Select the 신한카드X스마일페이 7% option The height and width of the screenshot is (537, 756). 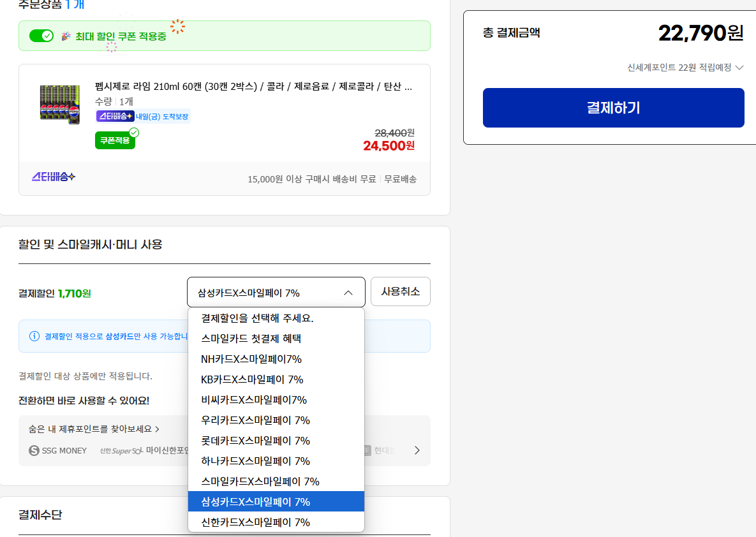(255, 522)
